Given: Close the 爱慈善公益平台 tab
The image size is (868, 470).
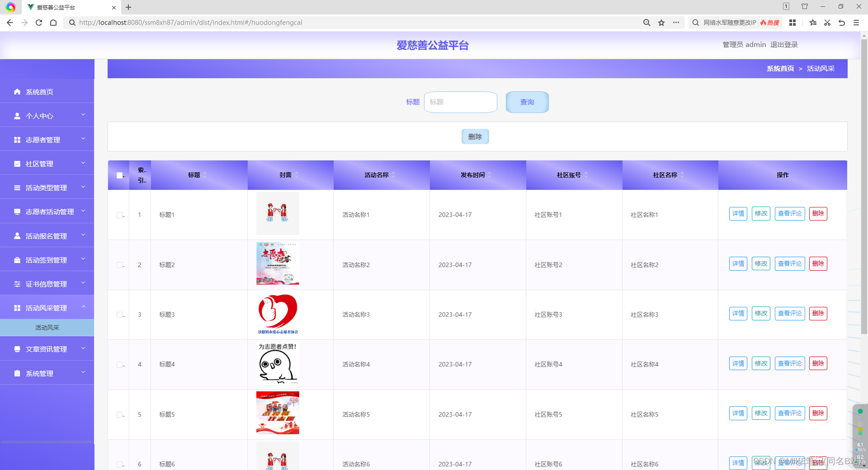Looking at the screenshot, I should [113, 7].
